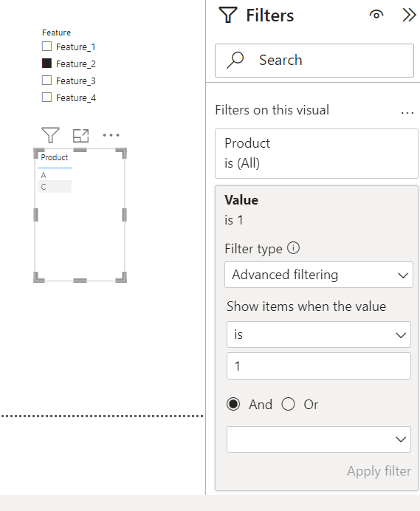Open focus mode icon above the Product table
The height and width of the screenshot is (511, 420).
coord(80,136)
